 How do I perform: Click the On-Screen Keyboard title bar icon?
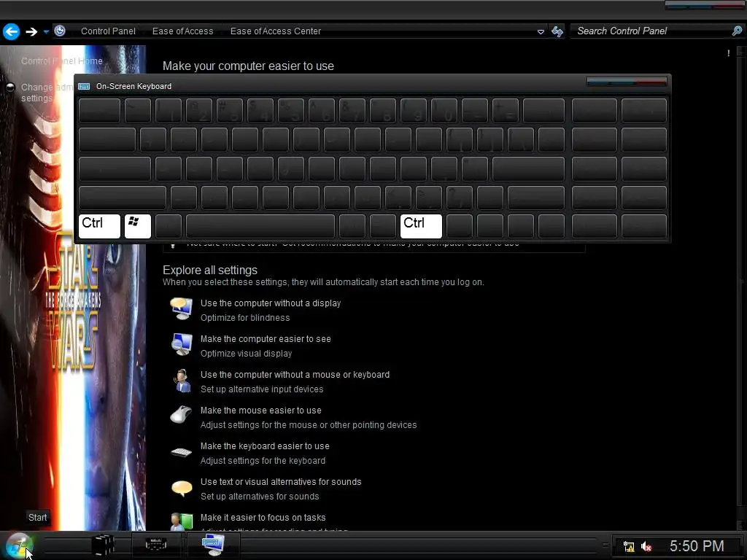tap(84, 86)
